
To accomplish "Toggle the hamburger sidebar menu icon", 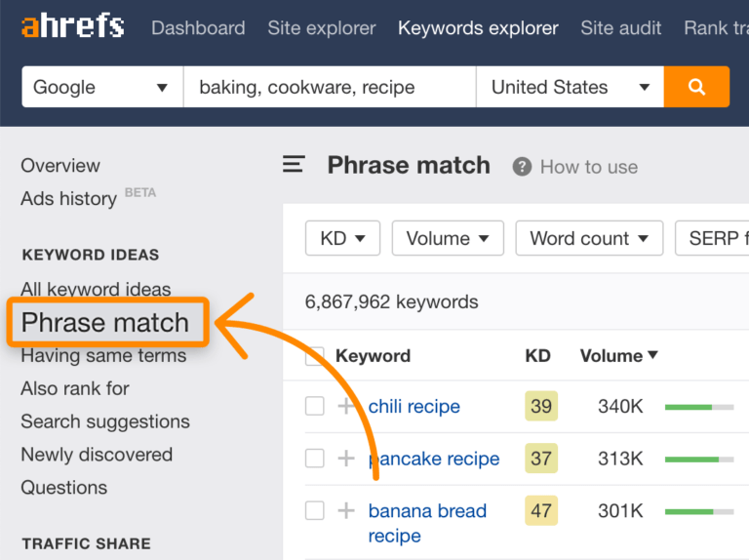I will pos(294,165).
